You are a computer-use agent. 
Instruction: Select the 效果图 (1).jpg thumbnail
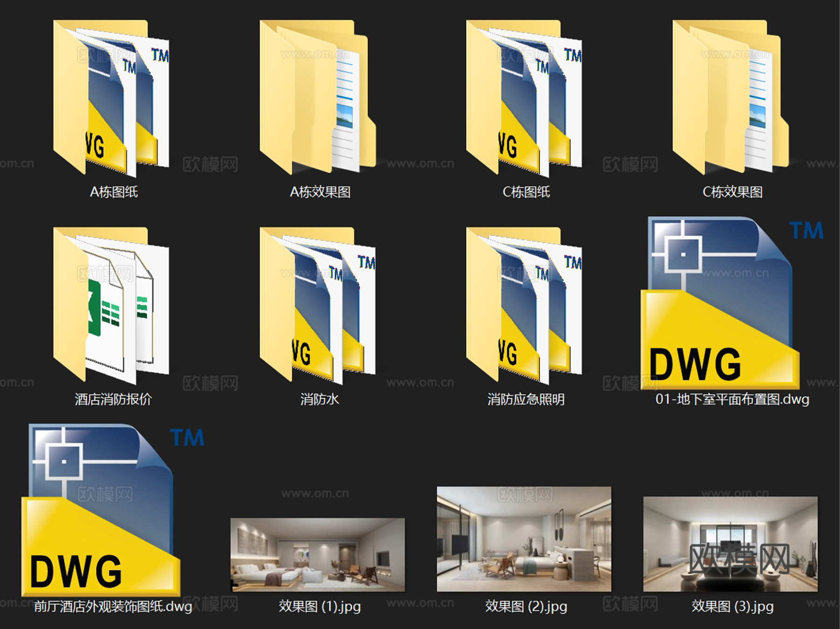[318, 555]
